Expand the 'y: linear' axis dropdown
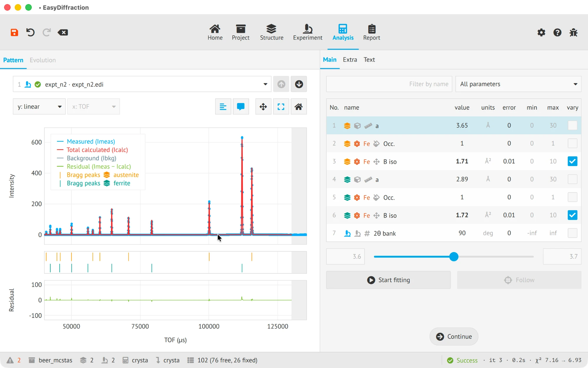588x368 pixels. 39,107
